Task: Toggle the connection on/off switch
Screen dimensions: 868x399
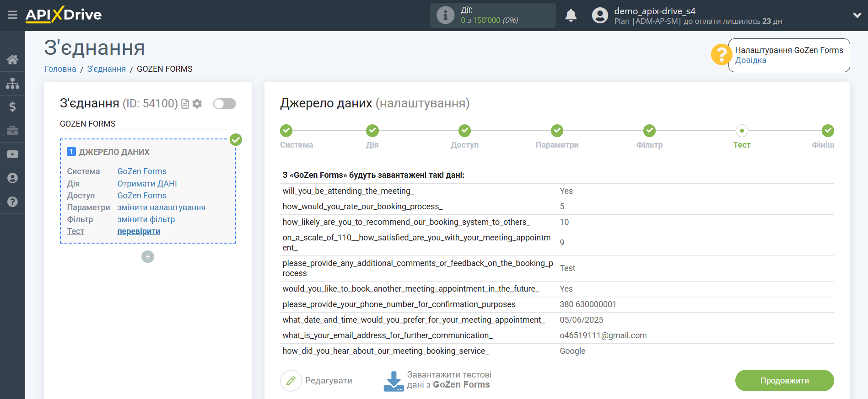Action: (x=225, y=104)
